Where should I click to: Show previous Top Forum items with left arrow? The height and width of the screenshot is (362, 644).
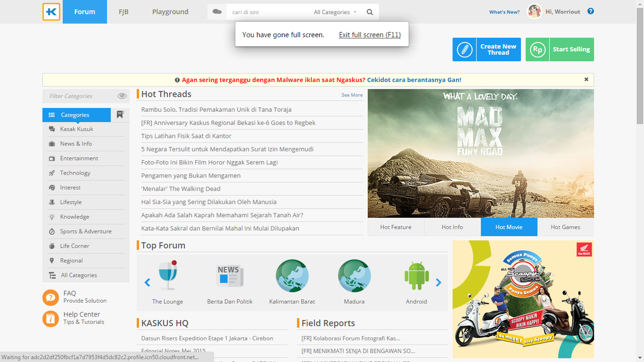[x=147, y=283]
